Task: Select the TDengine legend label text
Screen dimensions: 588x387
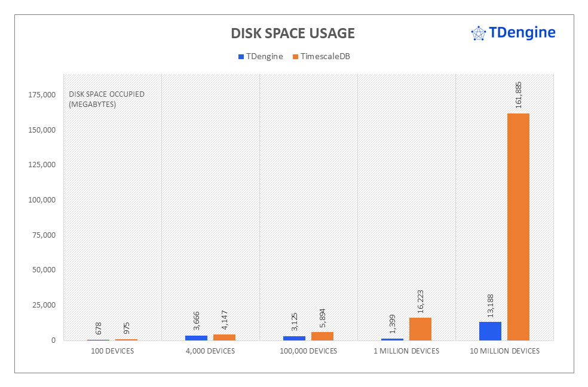Action: pyautogui.click(x=265, y=57)
